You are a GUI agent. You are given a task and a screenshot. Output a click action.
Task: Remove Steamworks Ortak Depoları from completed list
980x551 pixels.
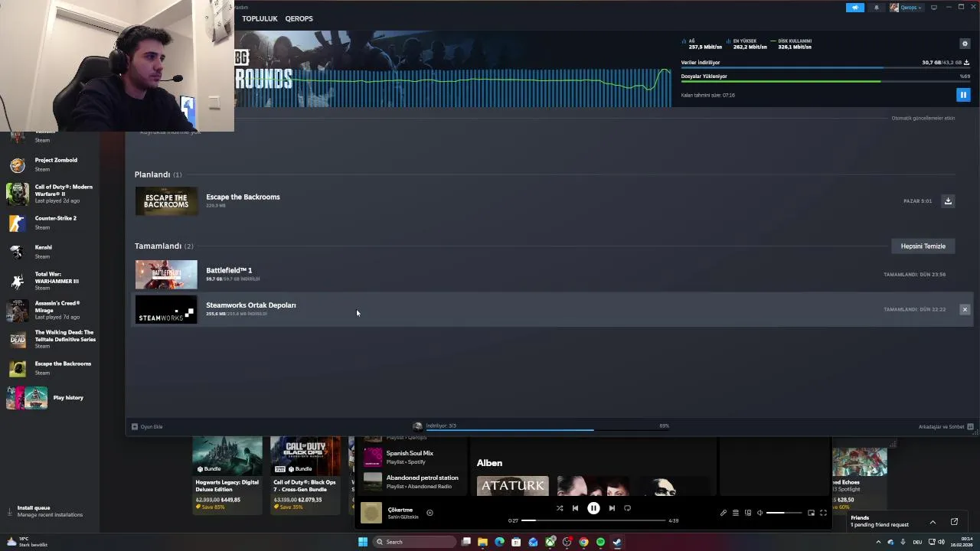(965, 309)
